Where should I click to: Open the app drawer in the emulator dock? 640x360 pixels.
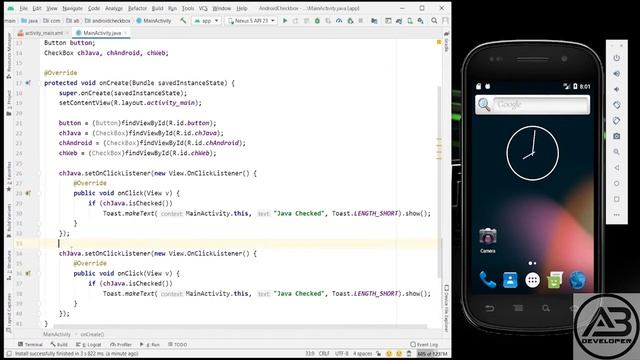532,280
